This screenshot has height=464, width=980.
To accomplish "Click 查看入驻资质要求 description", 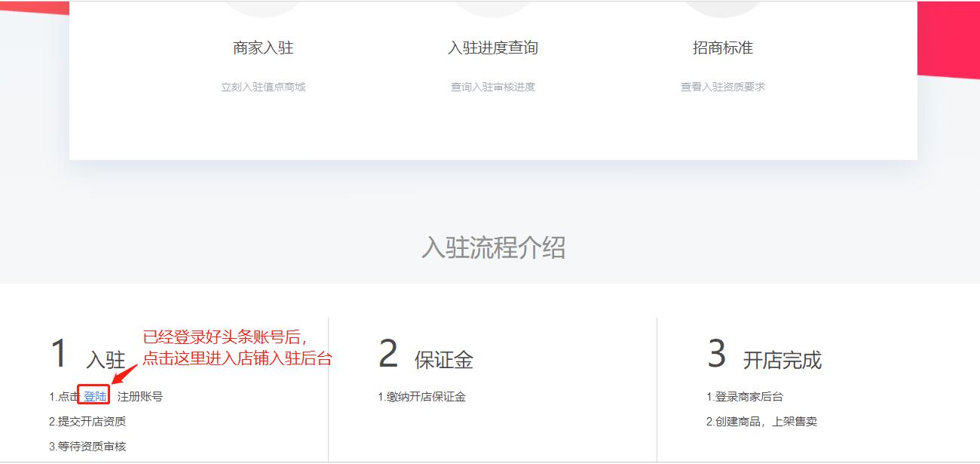I will (721, 86).
